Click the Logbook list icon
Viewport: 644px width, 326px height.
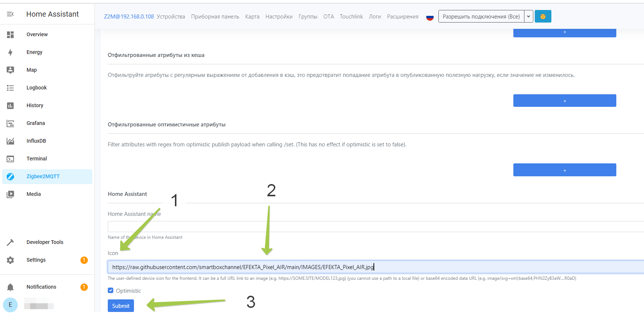[10, 88]
